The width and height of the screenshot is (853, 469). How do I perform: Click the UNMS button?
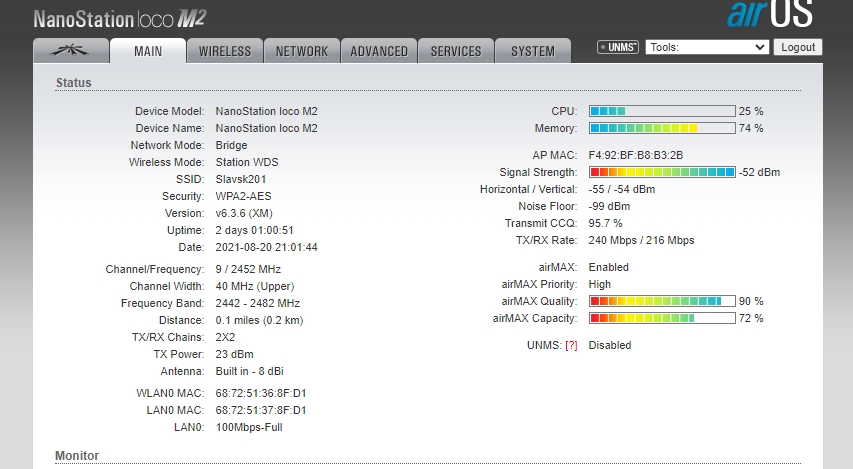[x=617, y=47]
